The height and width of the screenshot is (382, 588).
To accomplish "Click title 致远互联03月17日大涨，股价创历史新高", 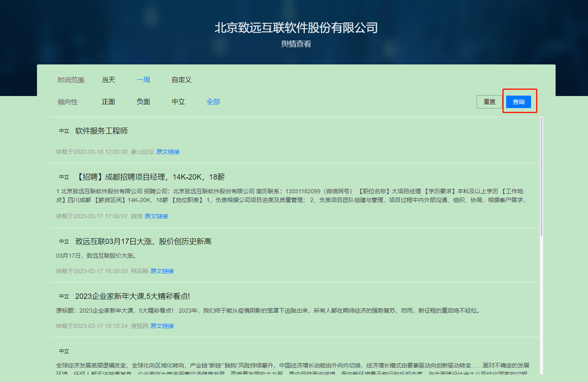I will click(143, 242).
